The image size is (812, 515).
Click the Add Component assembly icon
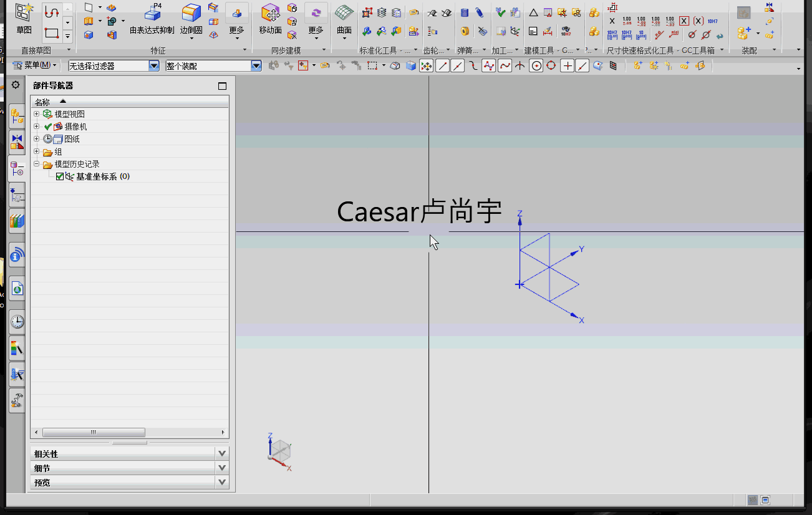[743, 32]
